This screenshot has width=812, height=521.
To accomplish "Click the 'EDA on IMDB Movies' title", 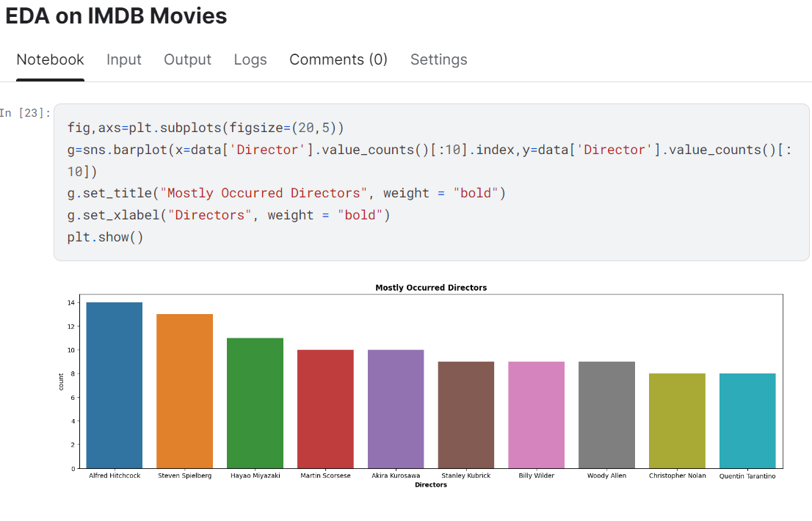I will click(x=116, y=15).
